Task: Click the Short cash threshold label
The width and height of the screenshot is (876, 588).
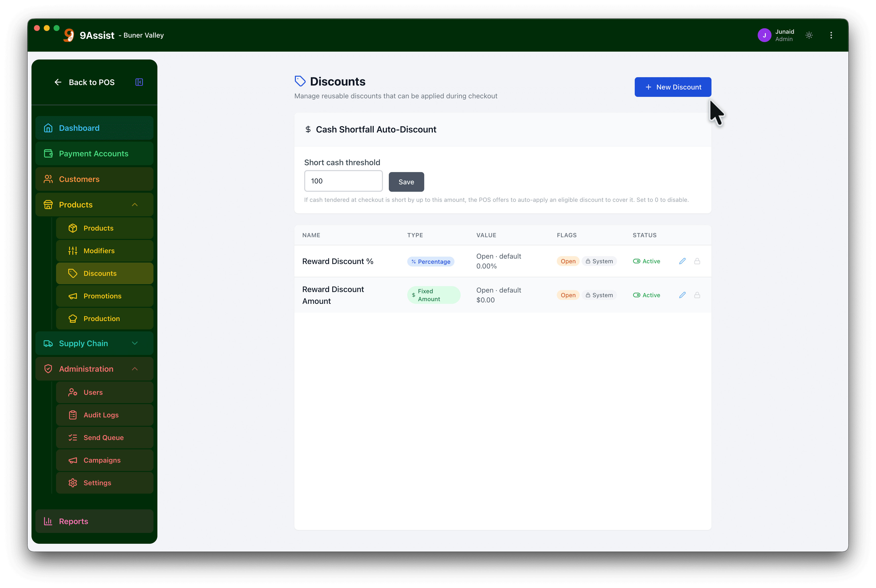Action: [342, 162]
